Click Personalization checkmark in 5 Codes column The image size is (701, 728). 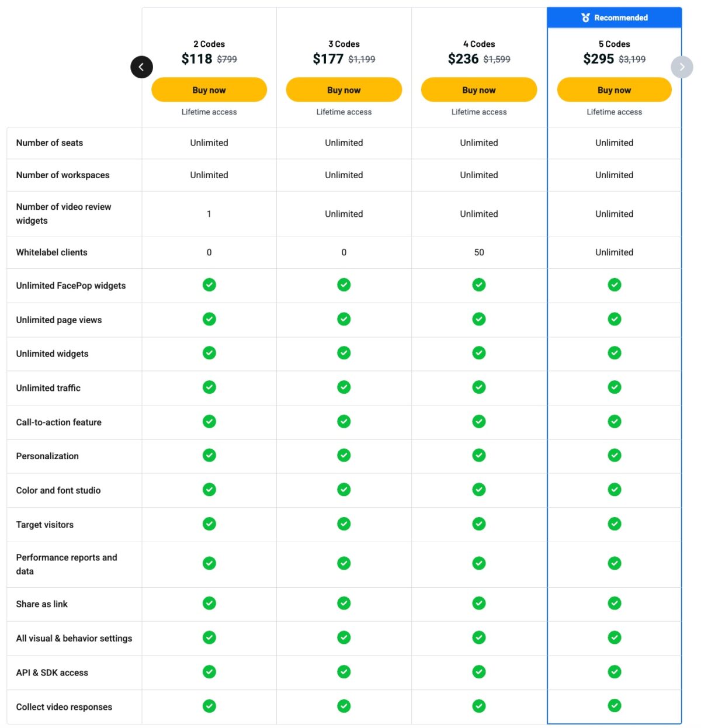pos(615,455)
